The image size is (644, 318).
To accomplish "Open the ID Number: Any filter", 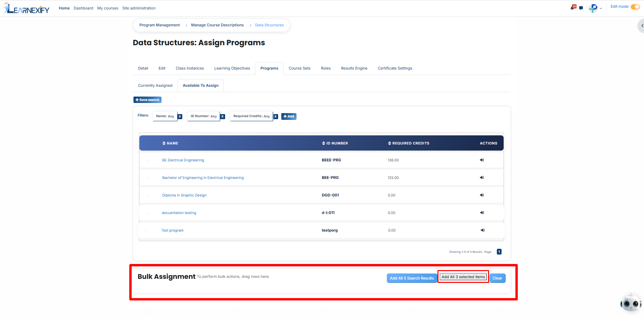I will [204, 116].
